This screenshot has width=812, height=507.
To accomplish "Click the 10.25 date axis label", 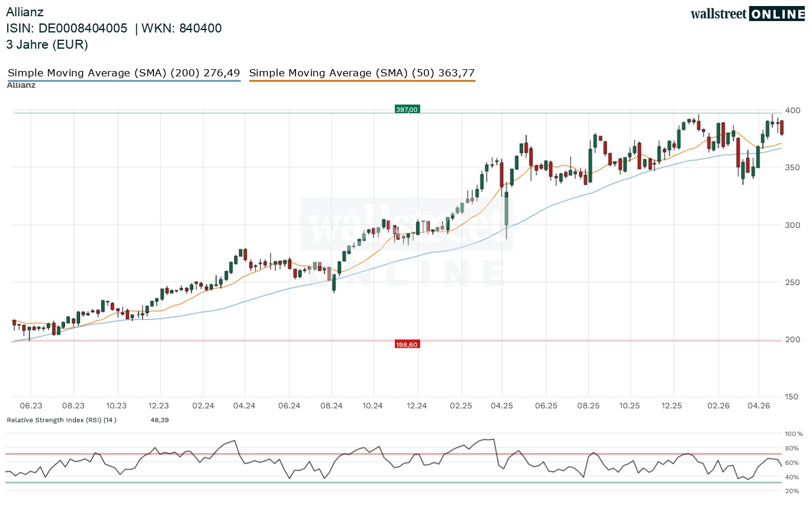I will point(630,406).
